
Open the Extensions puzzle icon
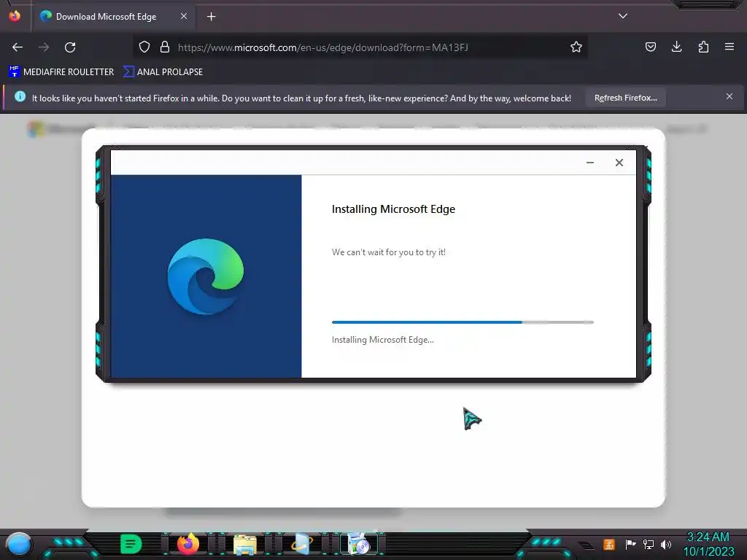pyautogui.click(x=703, y=47)
